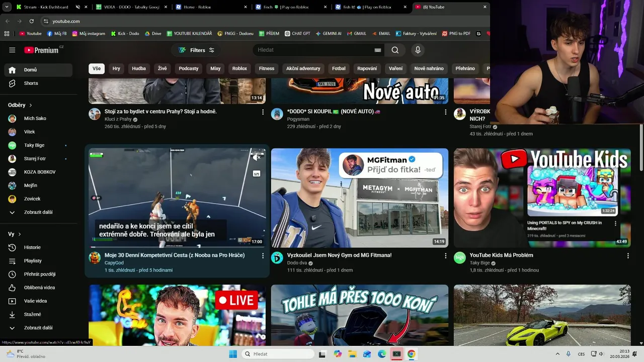Expand the Odběry section chevron
Viewport: 644px width, 362px height.
pos(30,105)
